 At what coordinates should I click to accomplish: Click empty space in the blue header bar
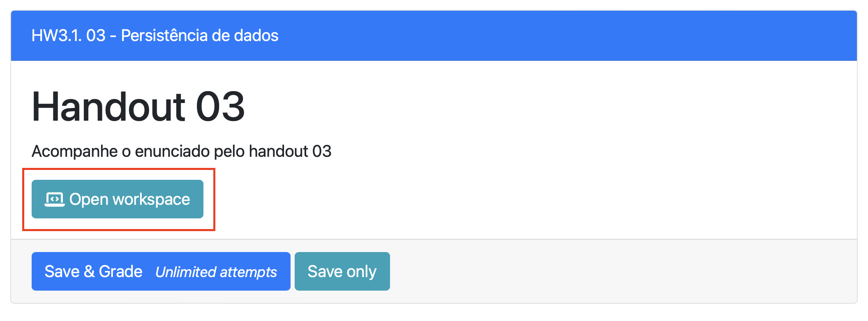[x=575, y=36]
